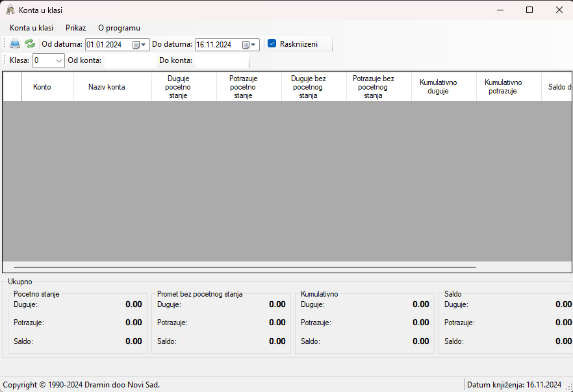Click the Od konta input field
This screenshot has width=573, height=392.
[130, 60]
